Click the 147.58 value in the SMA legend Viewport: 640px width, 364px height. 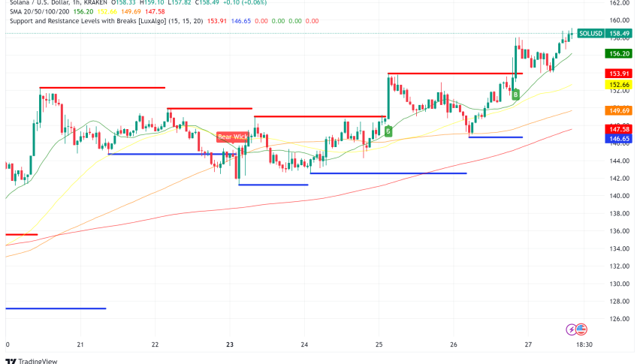click(x=155, y=12)
